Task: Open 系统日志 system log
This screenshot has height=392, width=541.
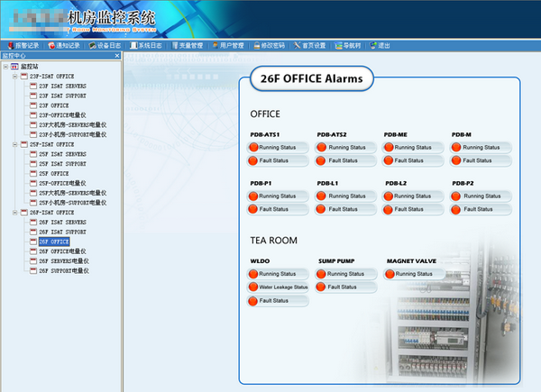Action: 149,45
